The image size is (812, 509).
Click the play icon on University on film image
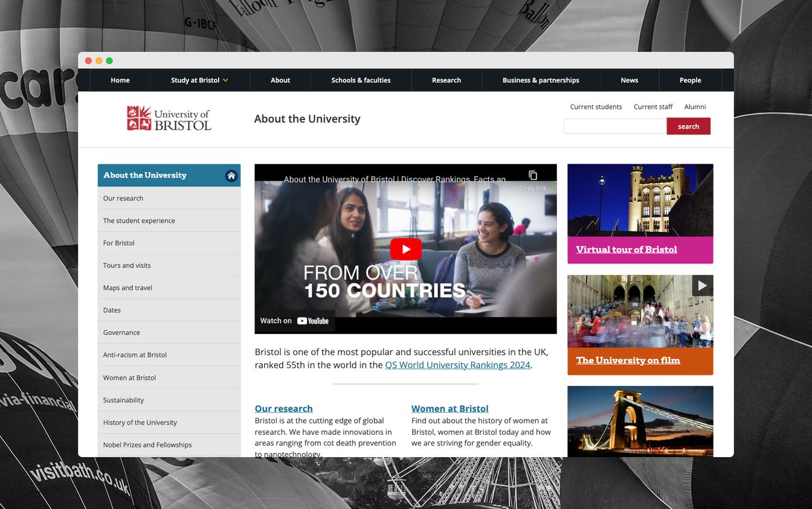click(x=702, y=286)
